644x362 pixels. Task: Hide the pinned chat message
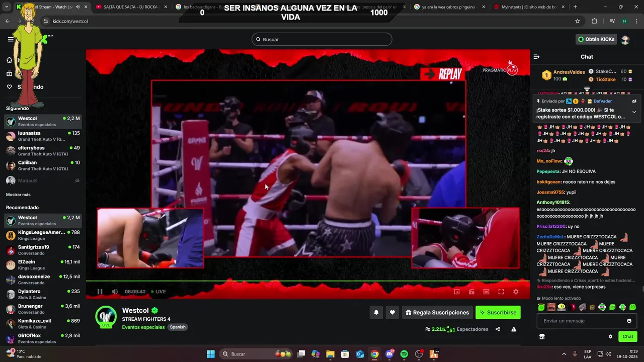(x=634, y=101)
